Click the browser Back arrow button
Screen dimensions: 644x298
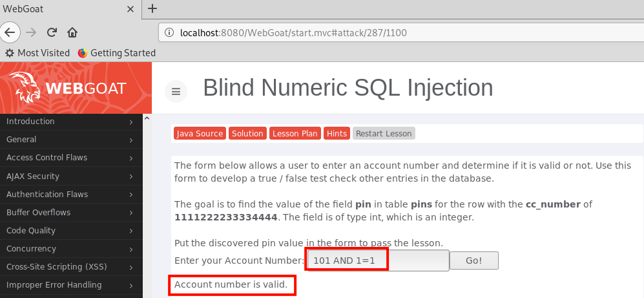tap(12, 32)
